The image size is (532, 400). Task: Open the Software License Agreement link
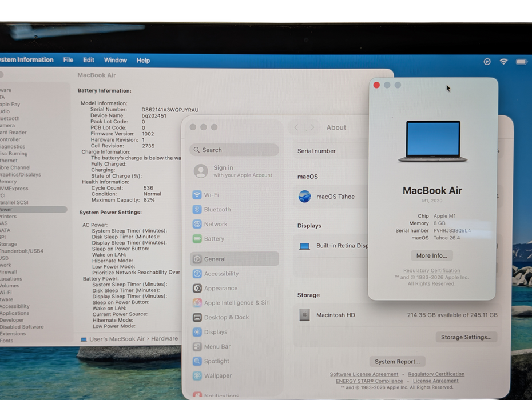click(364, 374)
